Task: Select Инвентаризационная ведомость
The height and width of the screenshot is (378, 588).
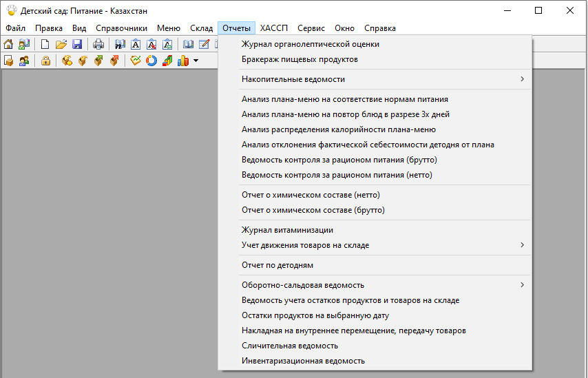Action: (x=375, y=361)
